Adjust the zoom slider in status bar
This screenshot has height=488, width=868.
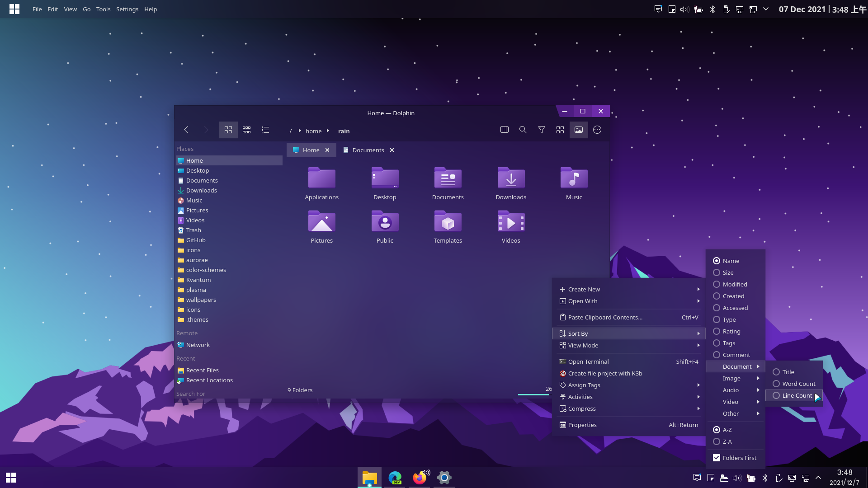pyautogui.click(x=533, y=394)
